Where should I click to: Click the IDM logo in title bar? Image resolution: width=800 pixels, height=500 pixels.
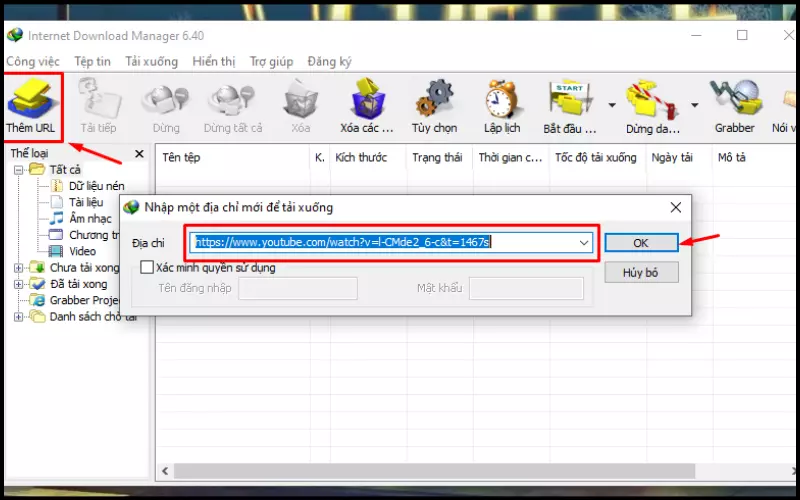point(15,36)
